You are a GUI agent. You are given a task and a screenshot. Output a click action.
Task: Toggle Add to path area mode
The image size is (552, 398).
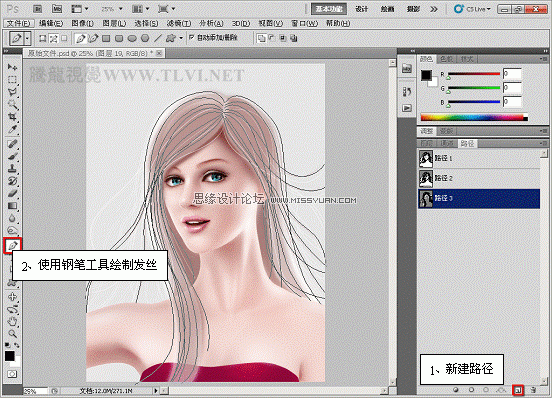coord(261,38)
